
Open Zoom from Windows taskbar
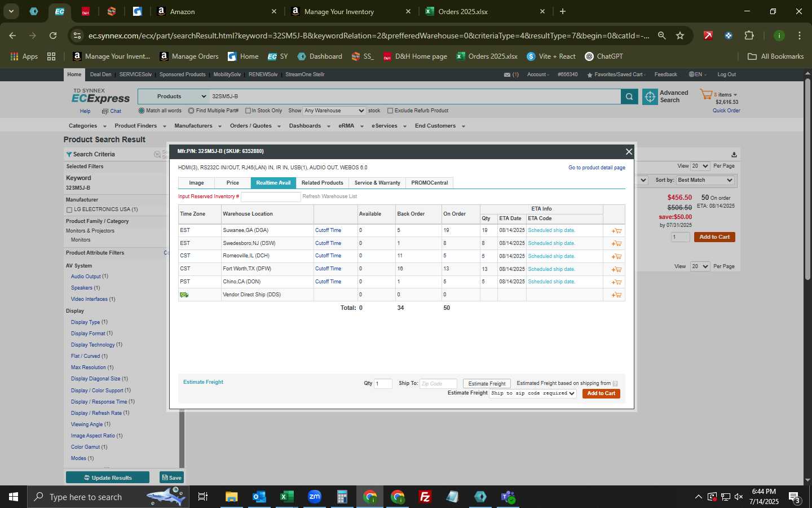click(315, 497)
